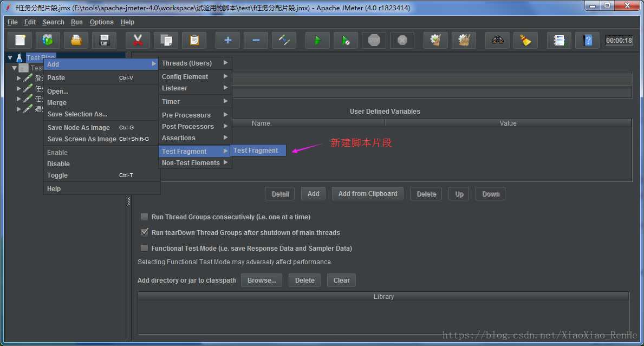This screenshot has width=644, height=346.
Task: Click the New test plan toolbar icon
Action: coord(19,40)
